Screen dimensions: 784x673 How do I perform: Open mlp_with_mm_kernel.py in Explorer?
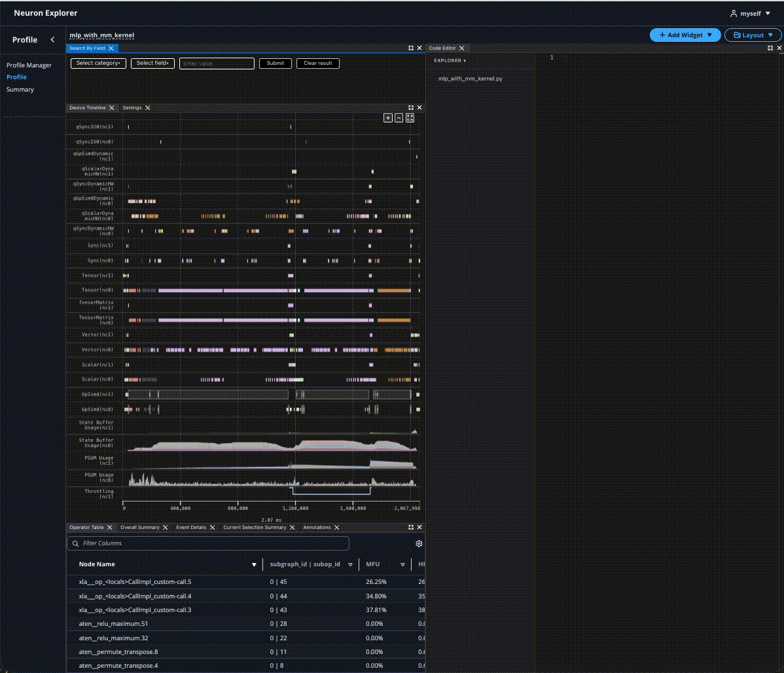[x=470, y=79]
